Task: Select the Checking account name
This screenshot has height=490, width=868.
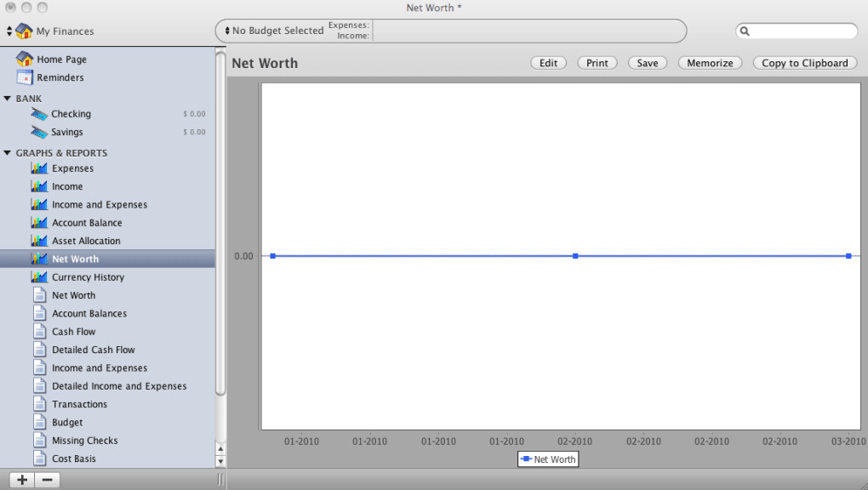Action: click(71, 114)
